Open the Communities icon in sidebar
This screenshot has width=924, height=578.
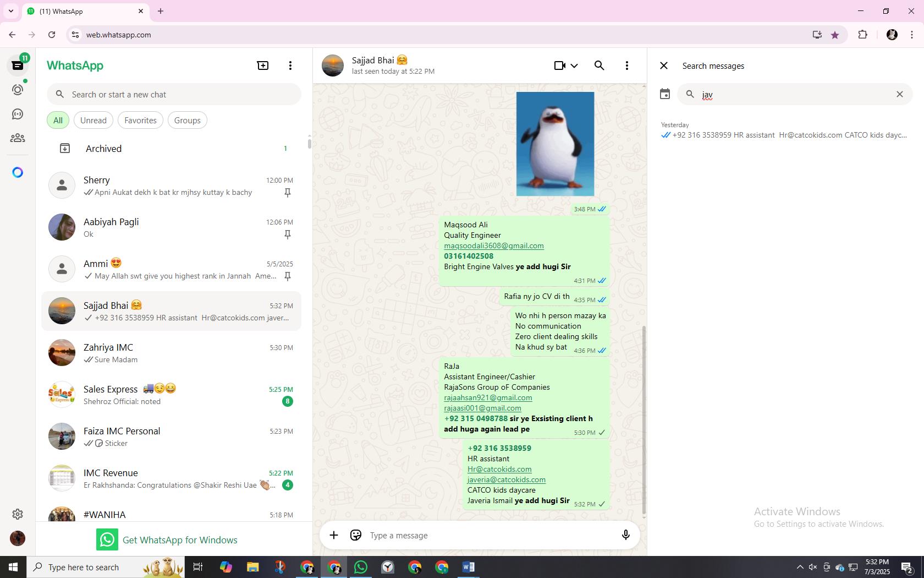(x=18, y=138)
